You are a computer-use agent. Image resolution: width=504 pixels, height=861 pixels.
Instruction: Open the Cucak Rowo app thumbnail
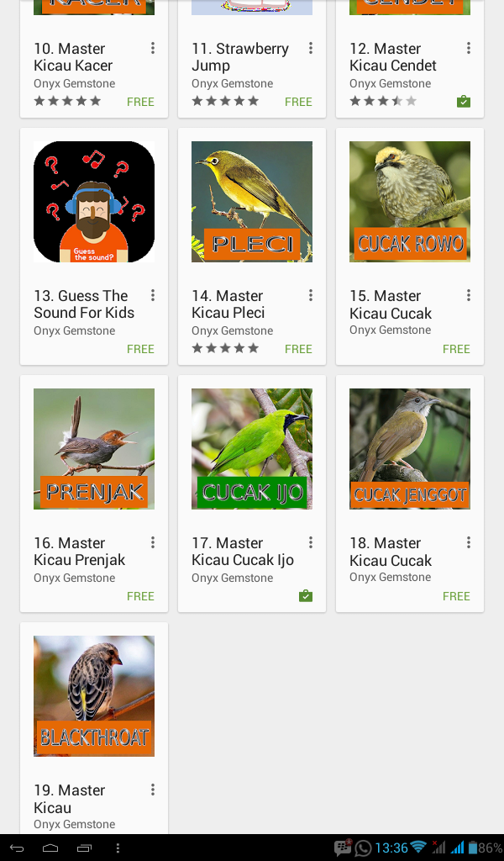(410, 202)
